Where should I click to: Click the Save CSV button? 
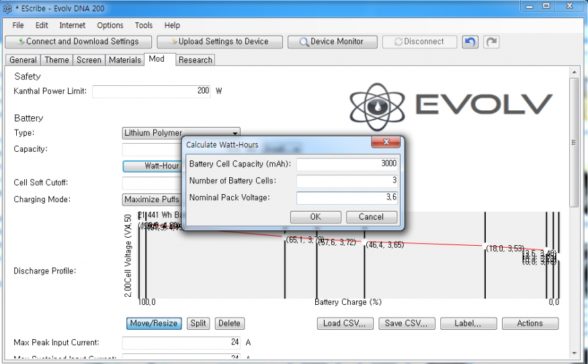click(x=407, y=323)
